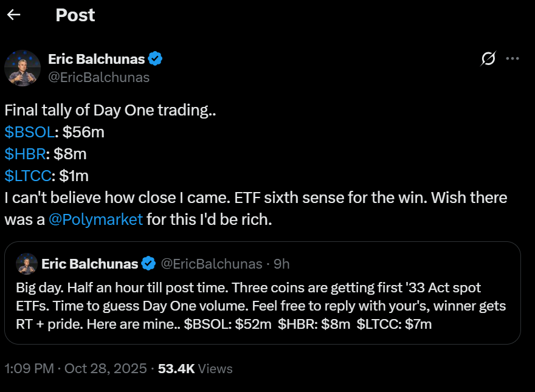
Task: Click the verified badge in quoted post
Action: [148, 264]
